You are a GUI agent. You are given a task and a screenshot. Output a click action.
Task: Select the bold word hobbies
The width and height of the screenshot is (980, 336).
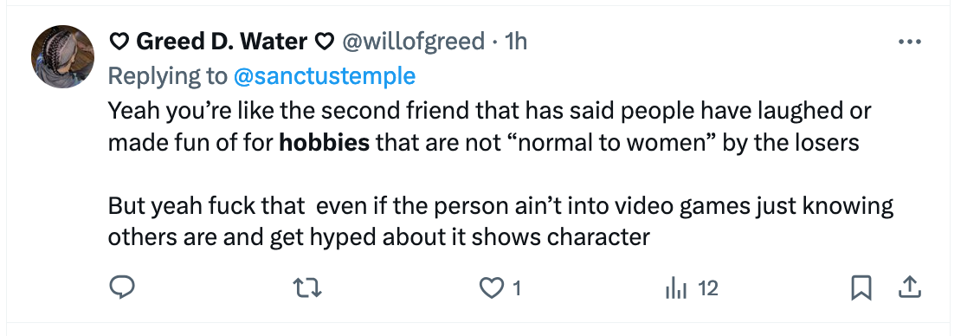tap(325, 143)
